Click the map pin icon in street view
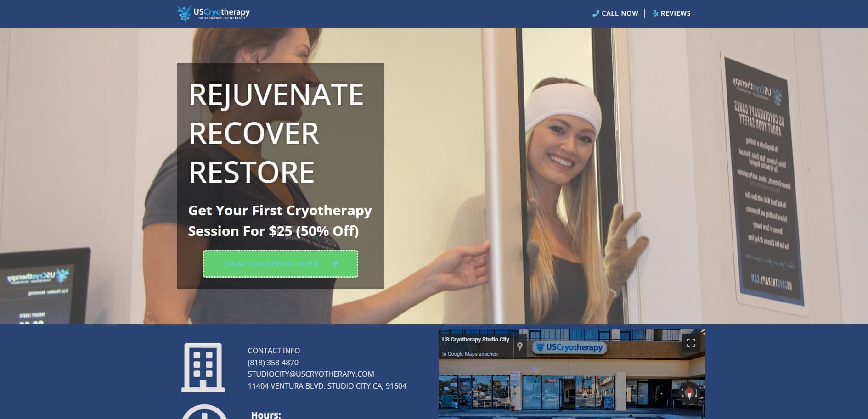The image size is (868, 419). click(519, 346)
